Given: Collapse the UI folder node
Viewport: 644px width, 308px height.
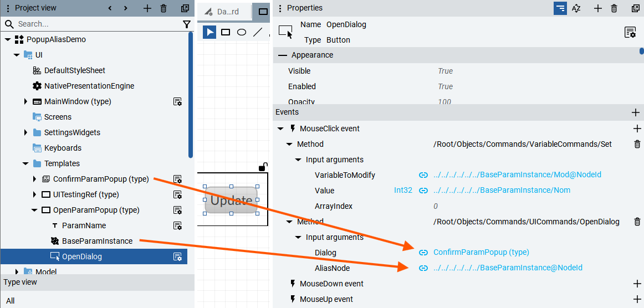Looking at the screenshot, I should tap(17, 55).
